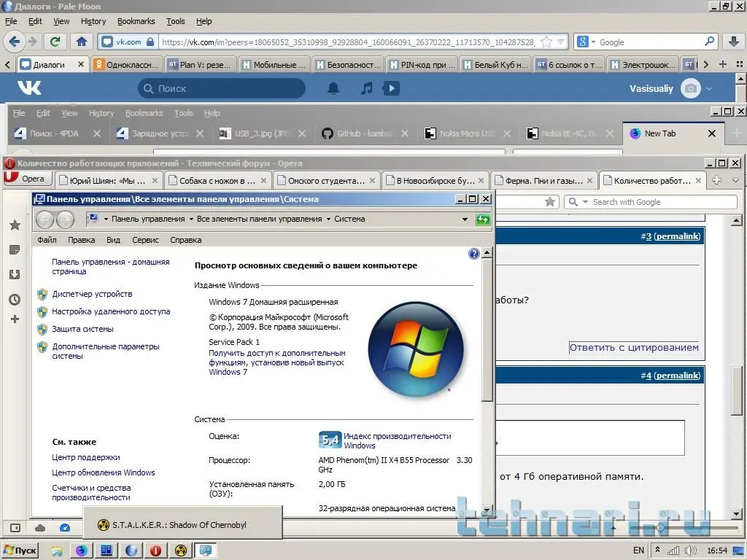This screenshot has height=560, width=747.
Task: Open Справка menu in System window
Action: tap(186, 240)
